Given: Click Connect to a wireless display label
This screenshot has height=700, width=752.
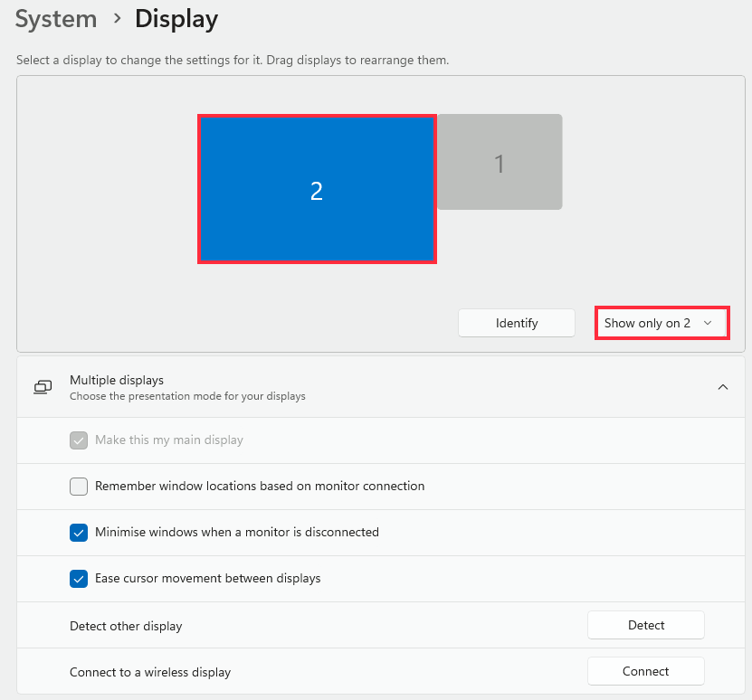Looking at the screenshot, I should click(x=150, y=672).
